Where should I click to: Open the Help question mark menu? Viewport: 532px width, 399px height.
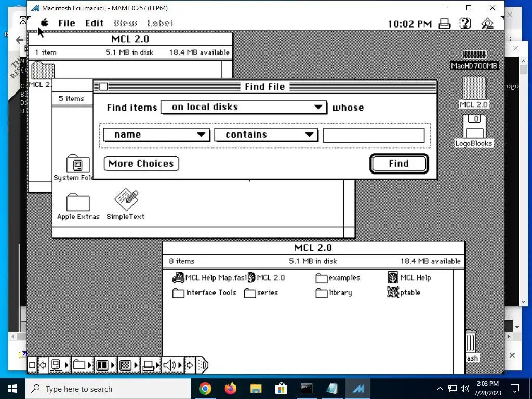[465, 23]
